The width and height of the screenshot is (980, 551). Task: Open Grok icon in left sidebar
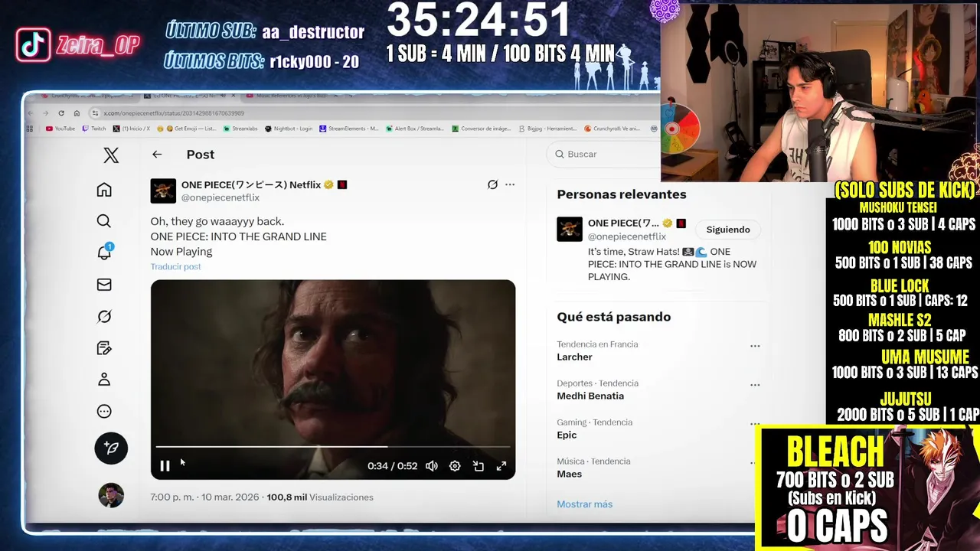(104, 316)
